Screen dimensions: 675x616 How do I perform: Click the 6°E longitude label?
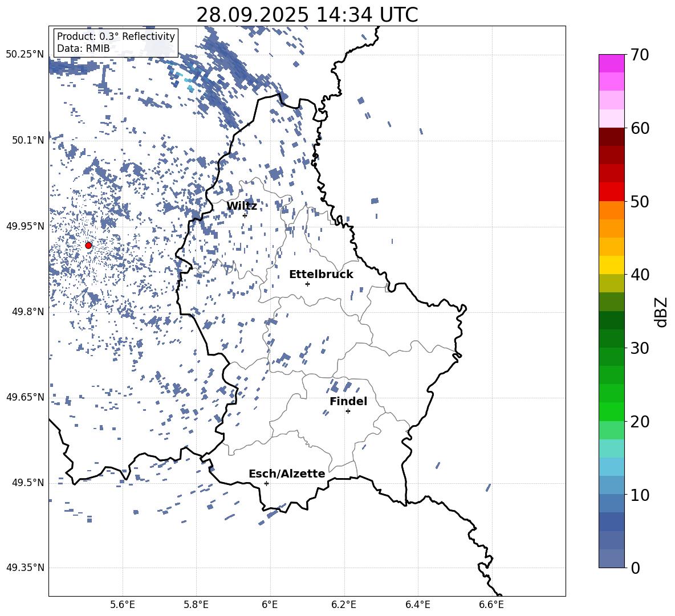coord(270,605)
